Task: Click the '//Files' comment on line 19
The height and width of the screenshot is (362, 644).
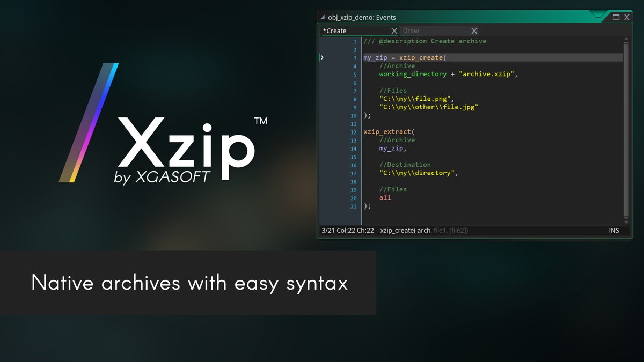Action: point(393,189)
